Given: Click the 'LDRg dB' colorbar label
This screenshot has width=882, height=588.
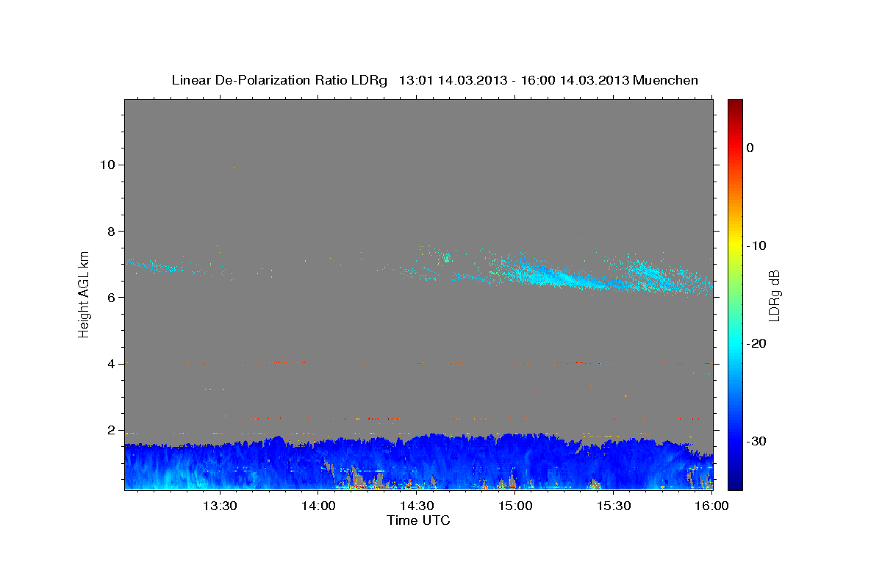Looking at the screenshot, I should [773, 295].
